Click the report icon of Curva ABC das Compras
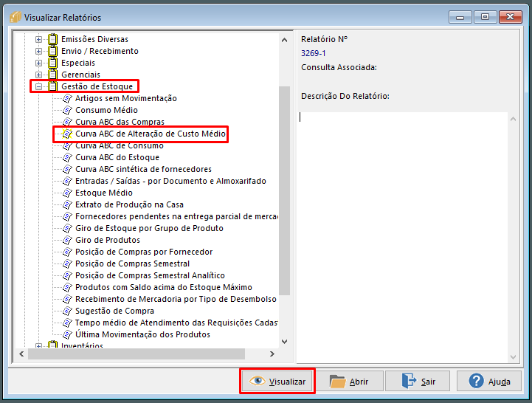The image size is (532, 403). pyautogui.click(x=68, y=122)
